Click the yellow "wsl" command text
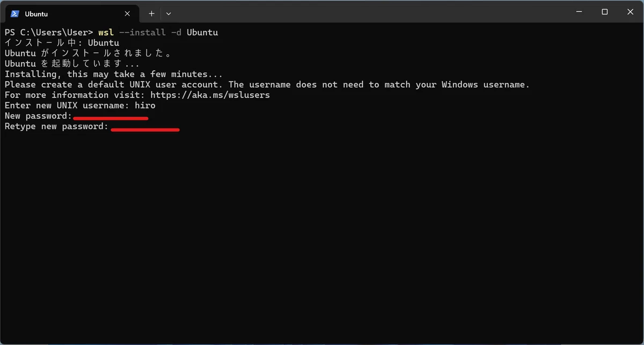 pos(106,32)
